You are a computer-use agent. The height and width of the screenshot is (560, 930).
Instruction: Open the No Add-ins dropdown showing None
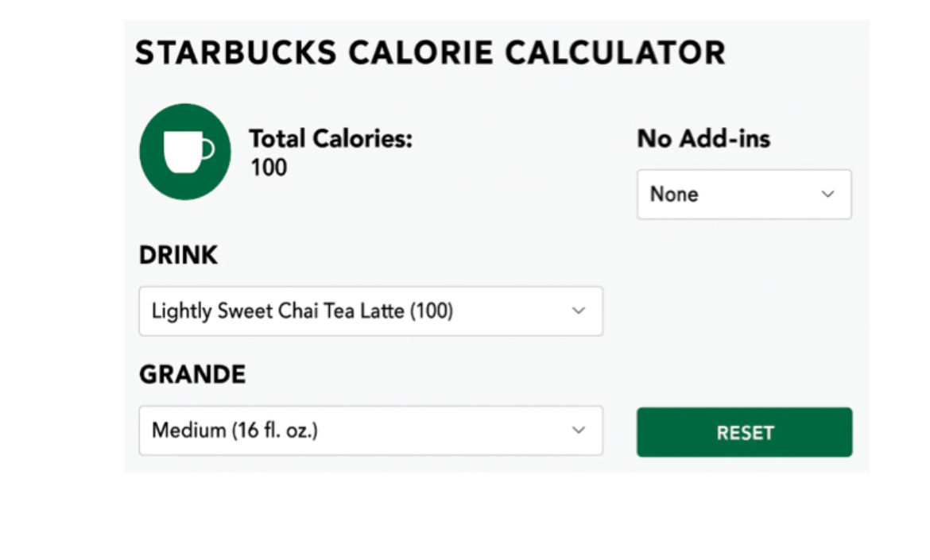pyautogui.click(x=743, y=194)
